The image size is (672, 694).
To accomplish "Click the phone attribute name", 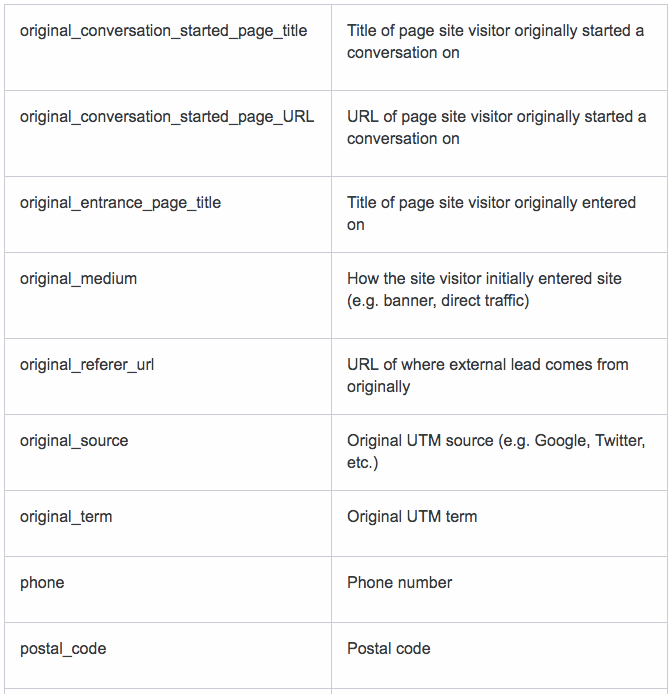I will click(42, 583).
